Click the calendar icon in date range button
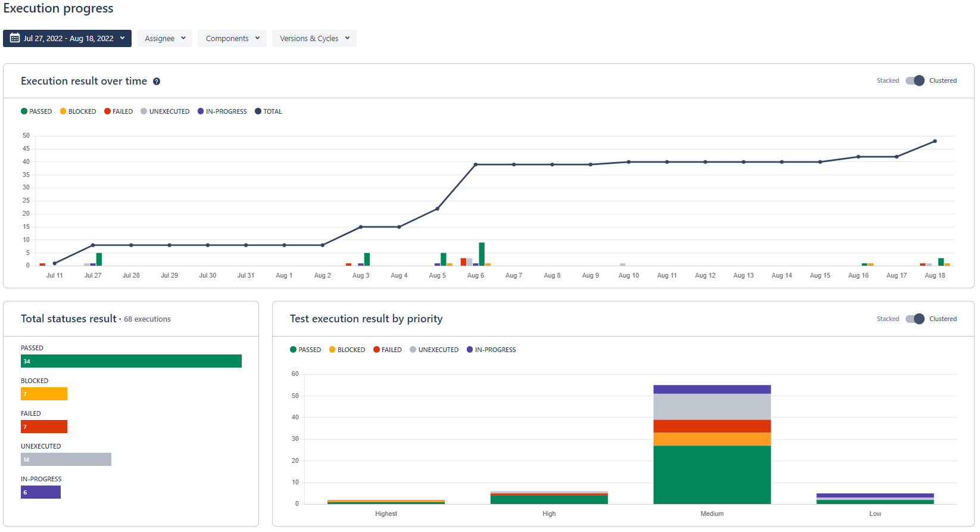This screenshot has width=980, height=532. pyautogui.click(x=15, y=39)
